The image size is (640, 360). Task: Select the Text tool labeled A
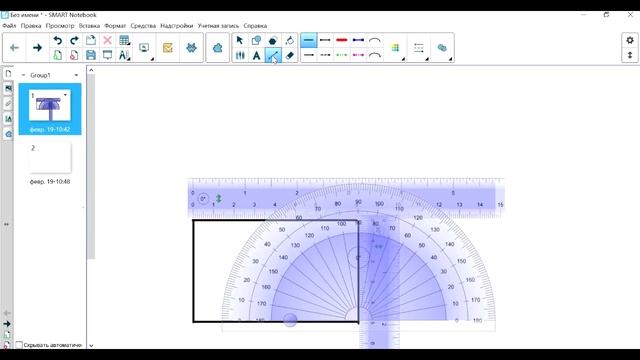pos(256,55)
